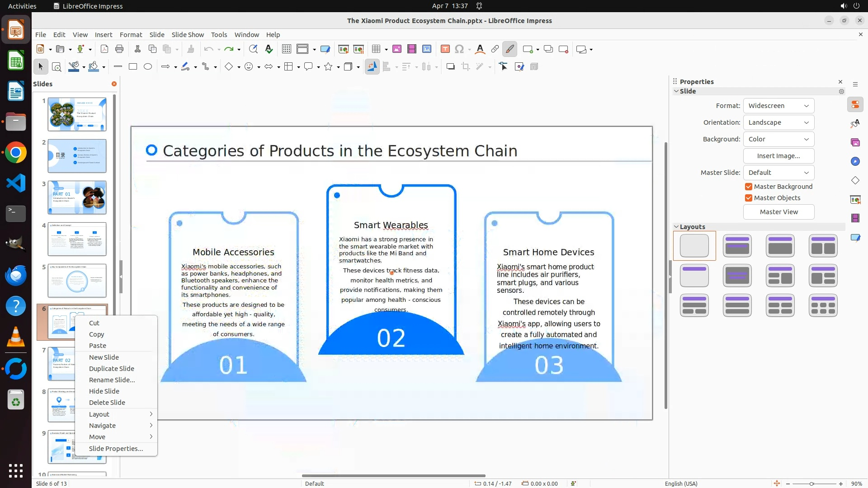
Task: Choose Duplicate Slide from context menu
Action: [111, 369]
